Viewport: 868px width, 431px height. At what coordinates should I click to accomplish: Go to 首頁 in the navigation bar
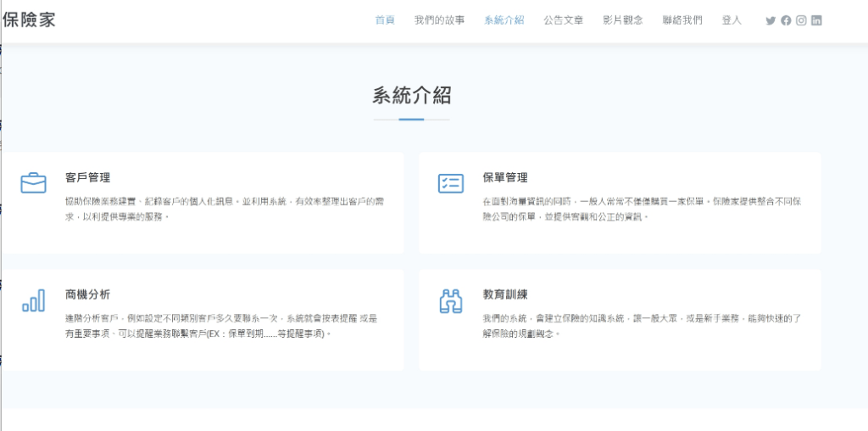point(385,20)
